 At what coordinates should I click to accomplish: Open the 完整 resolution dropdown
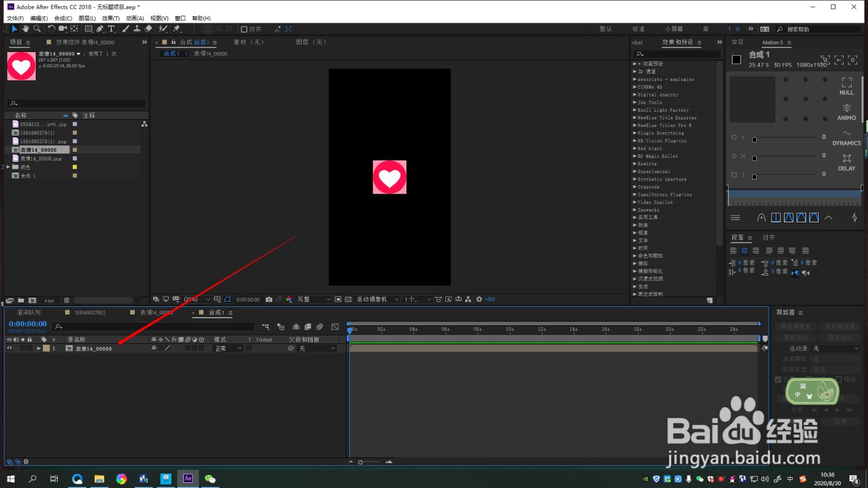pos(314,299)
